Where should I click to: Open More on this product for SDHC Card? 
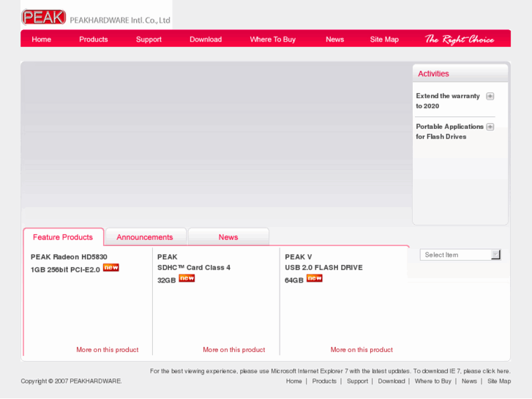point(233,350)
